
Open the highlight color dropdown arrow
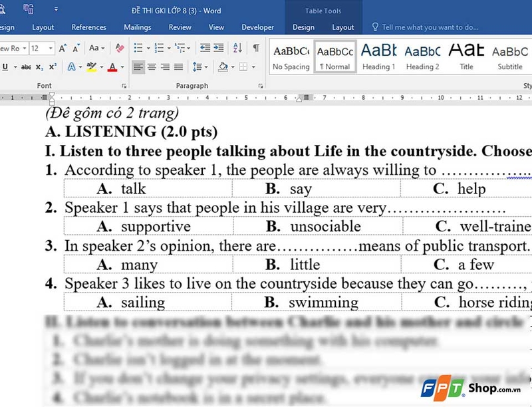click(x=102, y=67)
